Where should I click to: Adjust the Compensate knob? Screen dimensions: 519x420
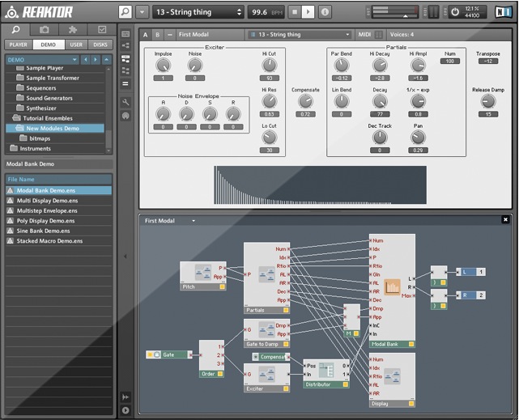pyautogui.click(x=305, y=101)
